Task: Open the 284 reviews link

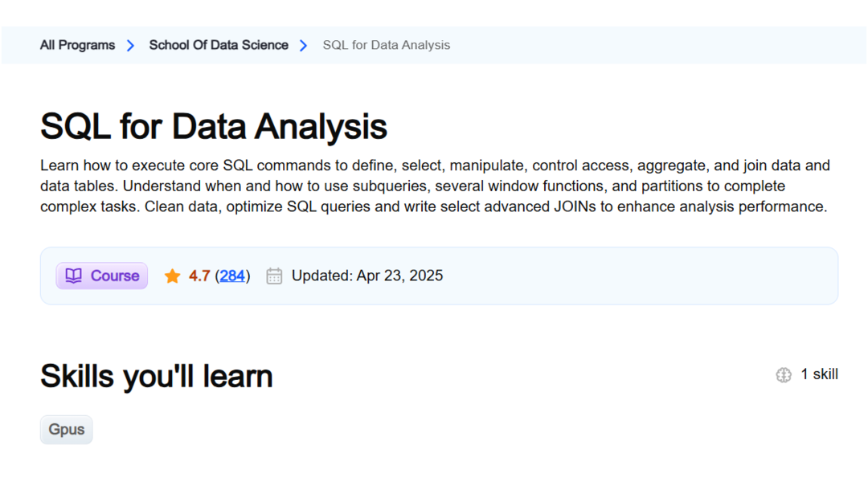Action: click(232, 276)
